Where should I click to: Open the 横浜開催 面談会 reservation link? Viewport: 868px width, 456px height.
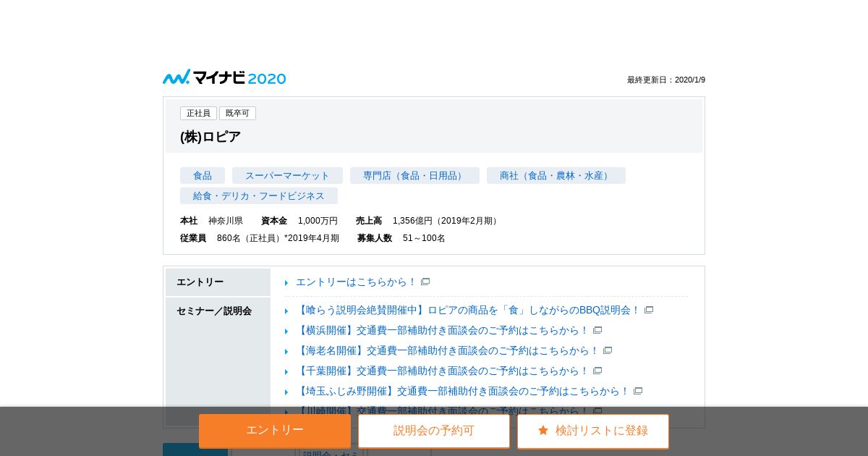443,330
